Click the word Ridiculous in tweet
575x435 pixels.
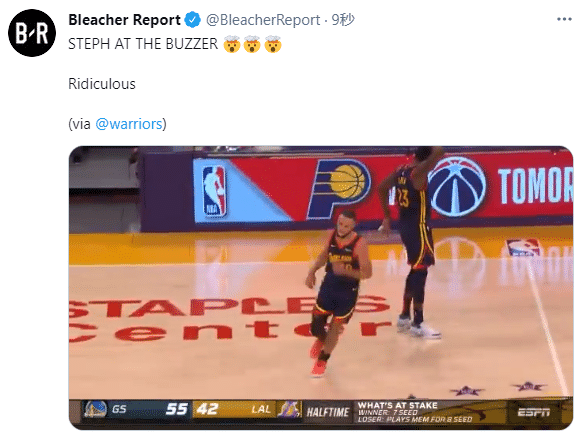[x=102, y=84]
